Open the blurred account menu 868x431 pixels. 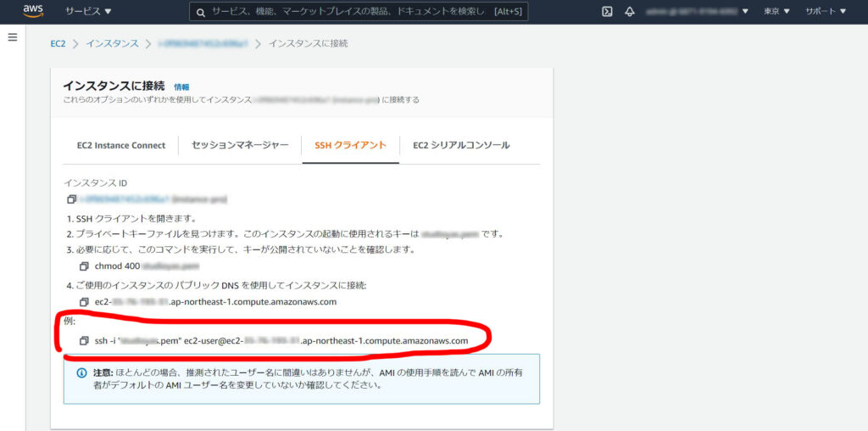697,12
